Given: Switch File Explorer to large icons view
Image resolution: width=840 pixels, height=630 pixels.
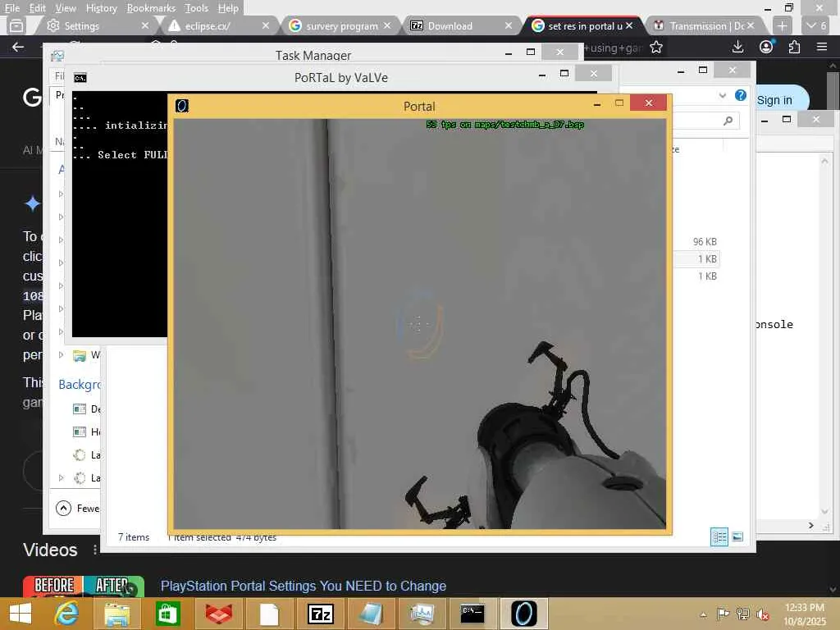Looking at the screenshot, I should pos(737,536).
